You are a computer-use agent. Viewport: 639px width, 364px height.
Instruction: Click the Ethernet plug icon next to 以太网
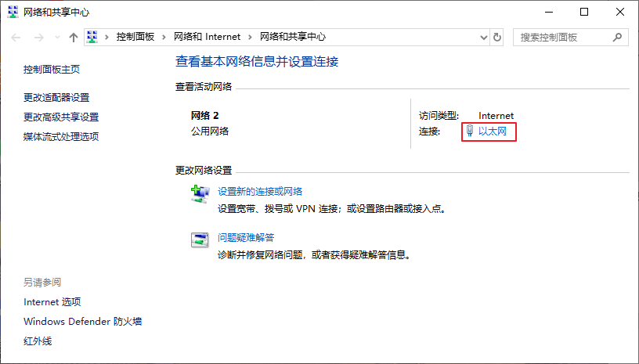[x=470, y=132]
